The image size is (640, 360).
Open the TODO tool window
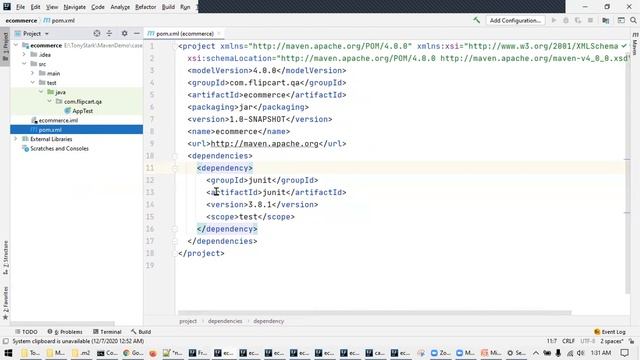tap(26, 332)
